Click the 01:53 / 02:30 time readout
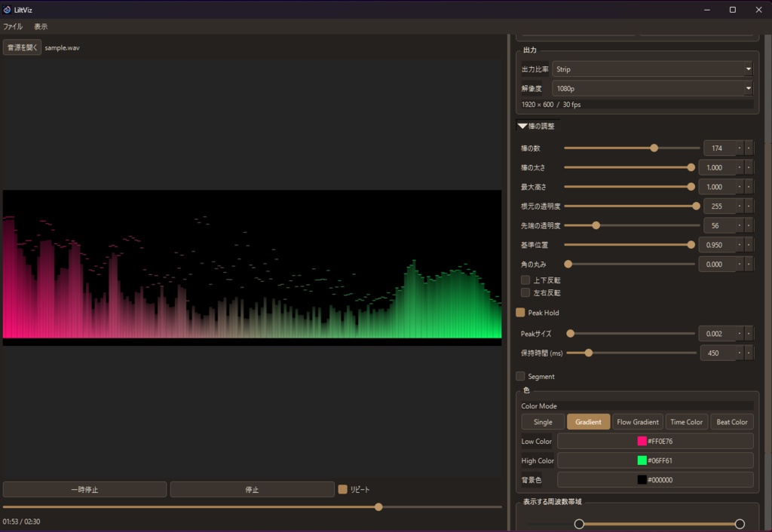Image resolution: width=772 pixels, height=532 pixels. click(x=21, y=521)
